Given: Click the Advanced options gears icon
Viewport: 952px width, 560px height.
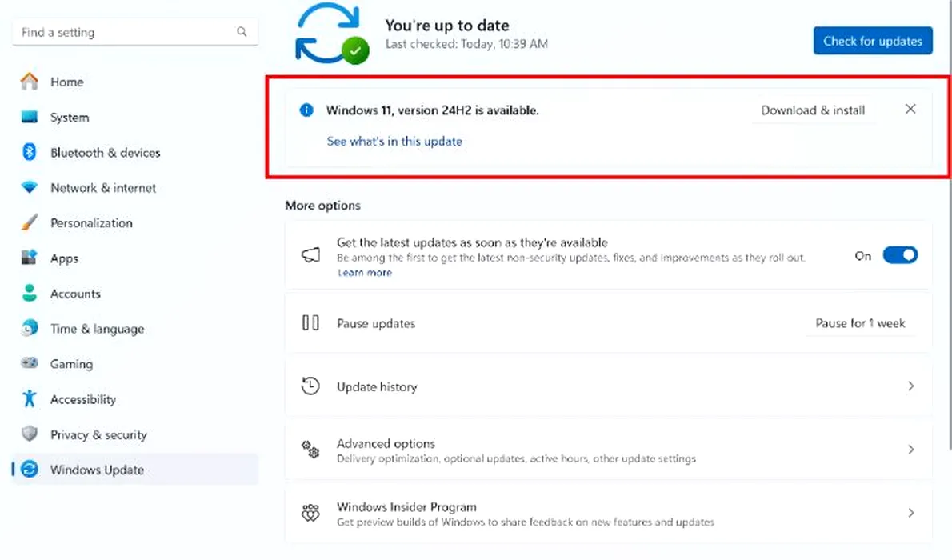Looking at the screenshot, I should (311, 450).
